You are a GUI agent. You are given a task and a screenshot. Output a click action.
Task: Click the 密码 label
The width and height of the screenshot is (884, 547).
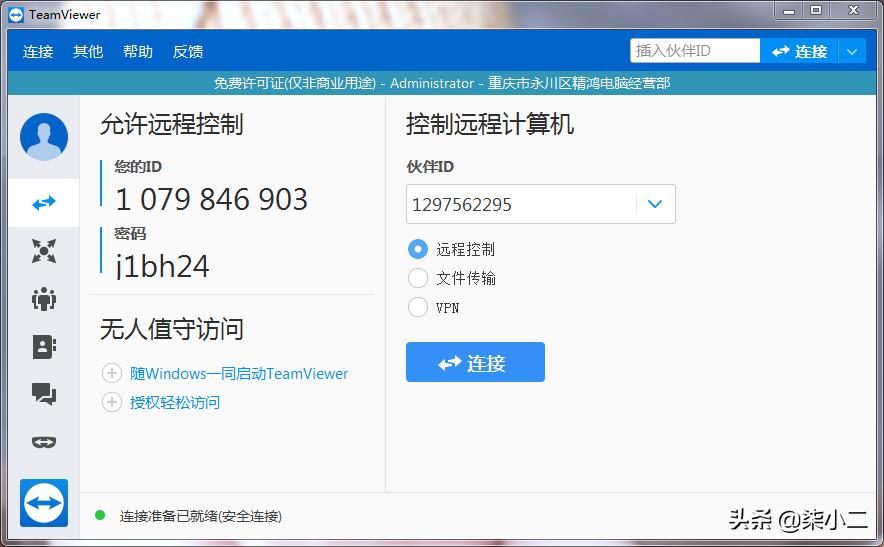(130, 233)
